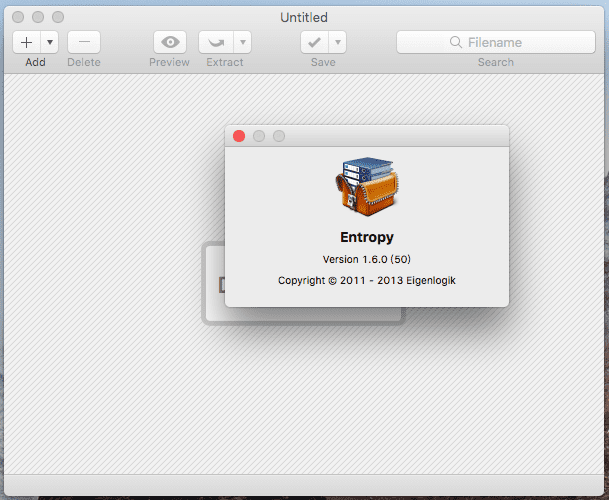Click the Copyright Eigenlogik text
Image resolution: width=609 pixels, height=500 pixels.
(367, 280)
